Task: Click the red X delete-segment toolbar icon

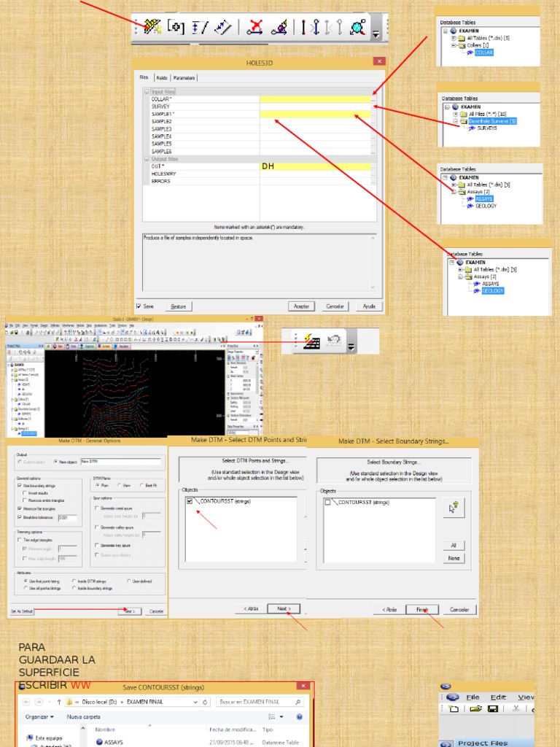Action: 254,28
